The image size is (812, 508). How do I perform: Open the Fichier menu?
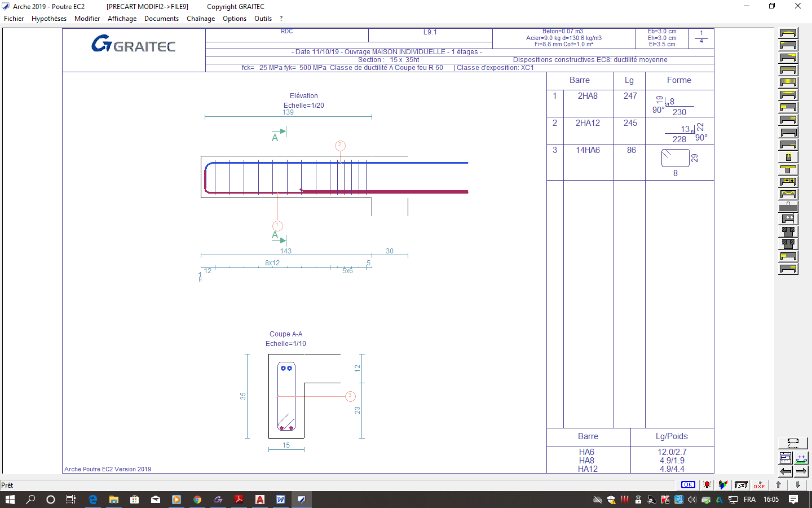(14, 19)
